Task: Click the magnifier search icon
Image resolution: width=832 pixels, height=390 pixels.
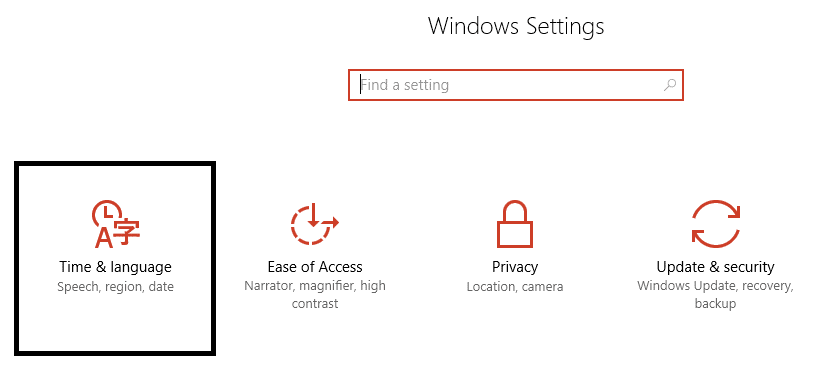Action: click(x=670, y=84)
